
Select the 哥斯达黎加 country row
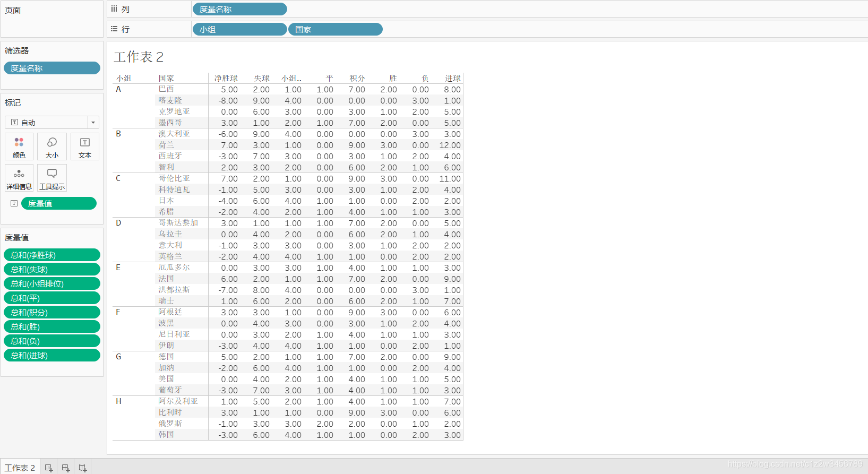tap(178, 223)
